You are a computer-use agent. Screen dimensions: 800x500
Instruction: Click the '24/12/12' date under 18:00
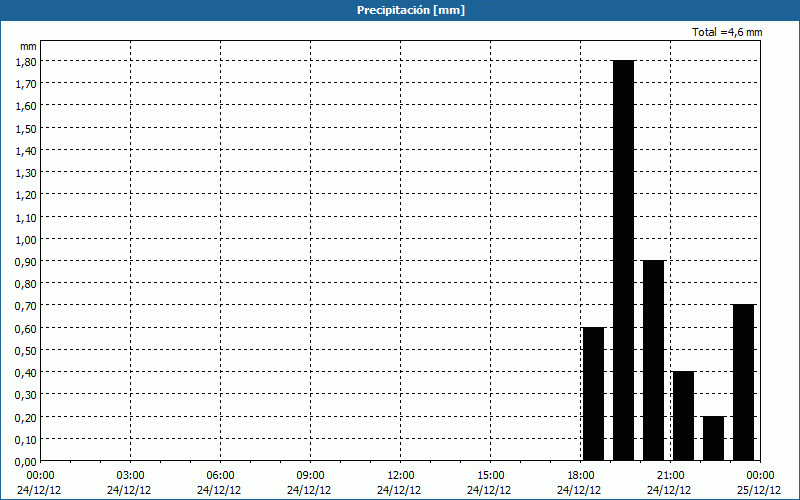(x=579, y=490)
